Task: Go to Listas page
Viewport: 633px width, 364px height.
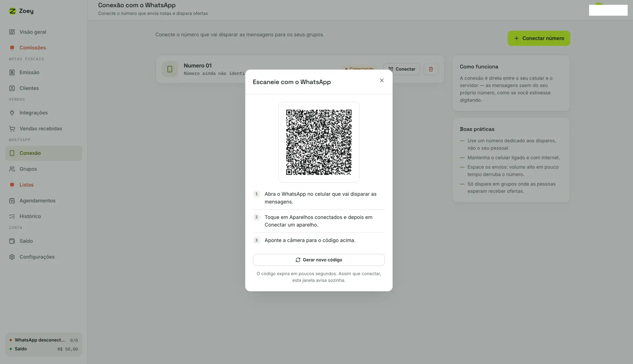Action: [44, 185]
